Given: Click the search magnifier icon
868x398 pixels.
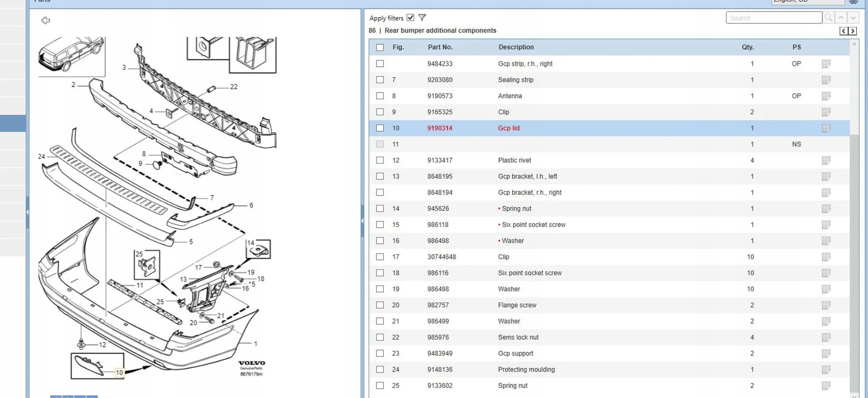Looking at the screenshot, I should coord(828,18).
